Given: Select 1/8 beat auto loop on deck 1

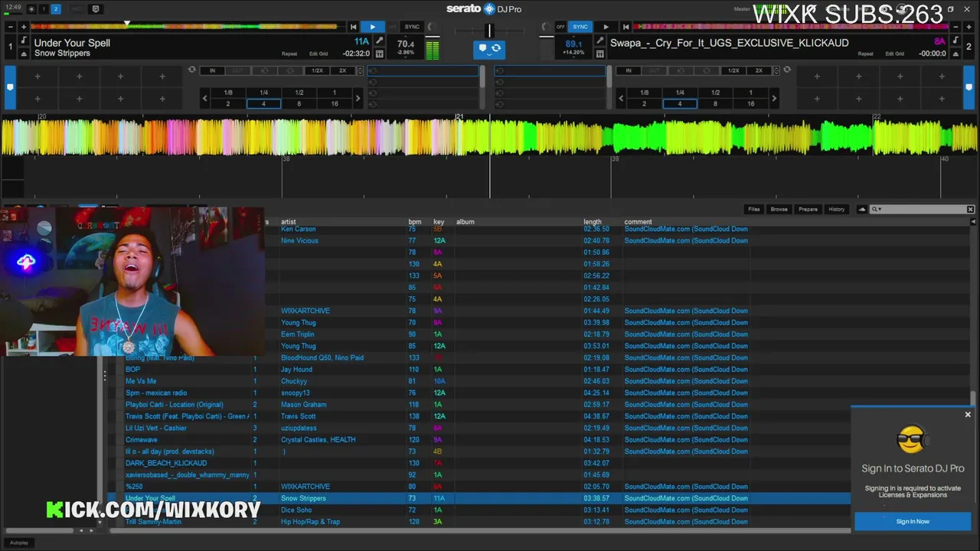Looking at the screenshot, I should pyautogui.click(x=228, y=93).
